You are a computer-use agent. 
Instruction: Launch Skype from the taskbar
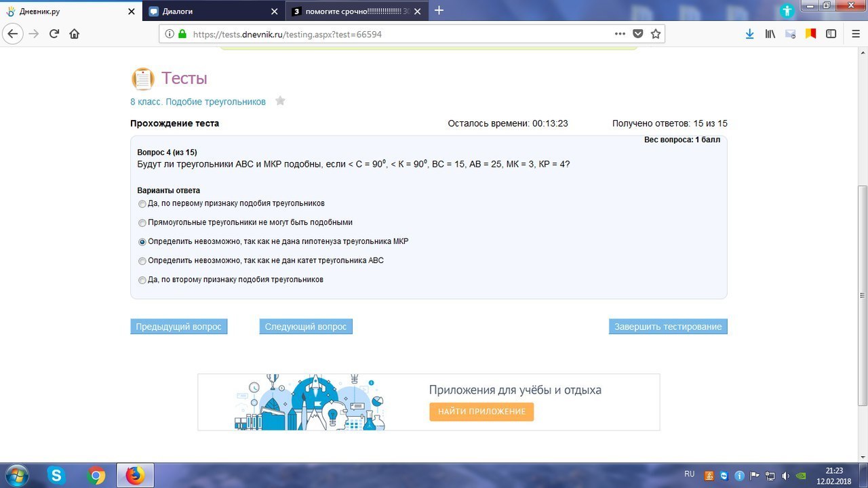point(56,476)
